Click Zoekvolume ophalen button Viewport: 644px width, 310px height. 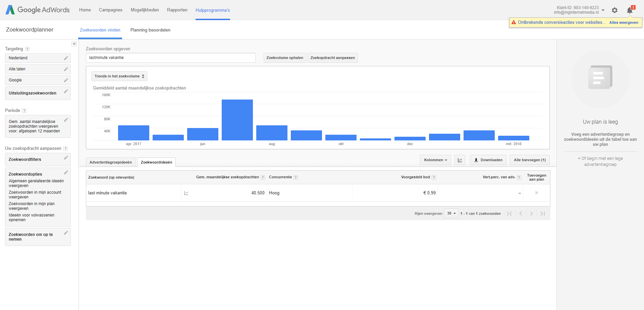(x=285, y=58)
